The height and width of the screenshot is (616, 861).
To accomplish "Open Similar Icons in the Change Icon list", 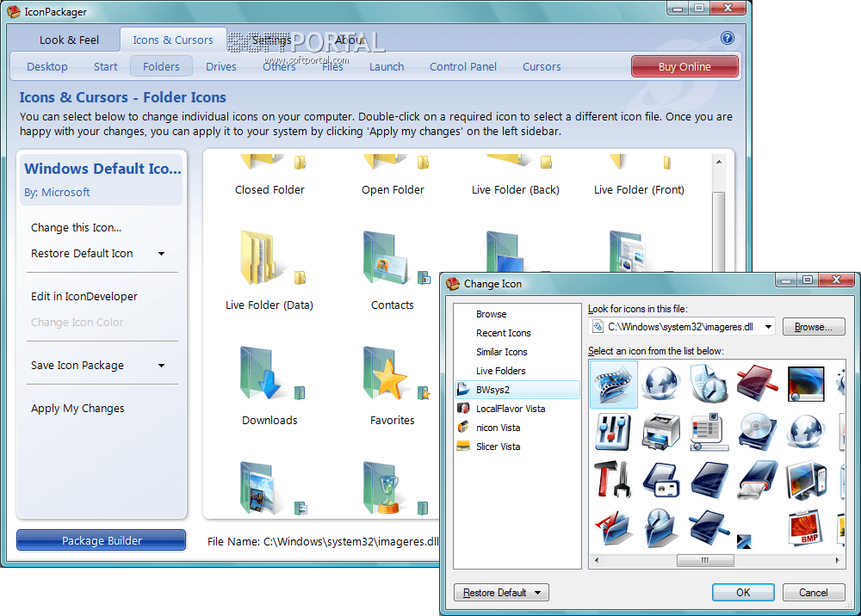I will tap(502, 352).
